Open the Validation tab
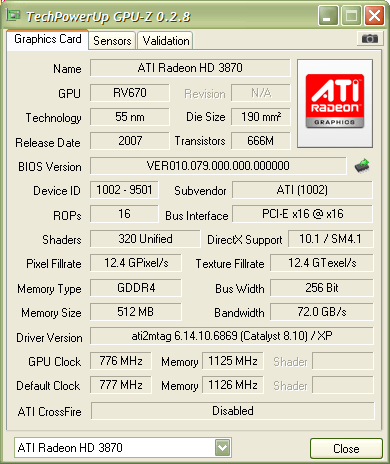This screenshot has height=464, width=390. (166, 41)
